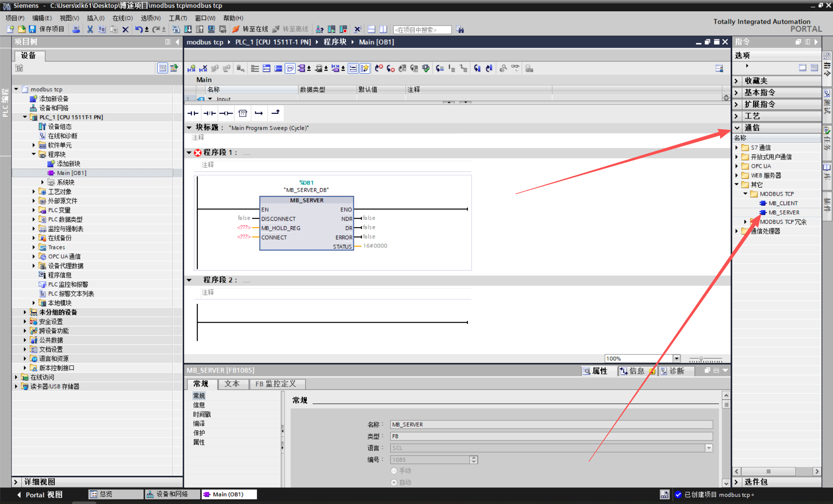Insert a normally closed contact
Screen dimensions: 833x504
pyautogui.click(x=209, y=113)
